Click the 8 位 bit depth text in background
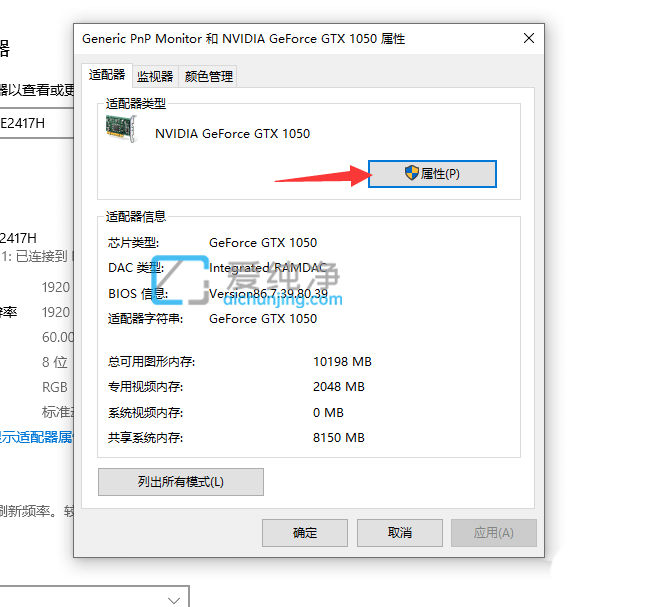Screen dimensions: 646x607 pos(54,362)
